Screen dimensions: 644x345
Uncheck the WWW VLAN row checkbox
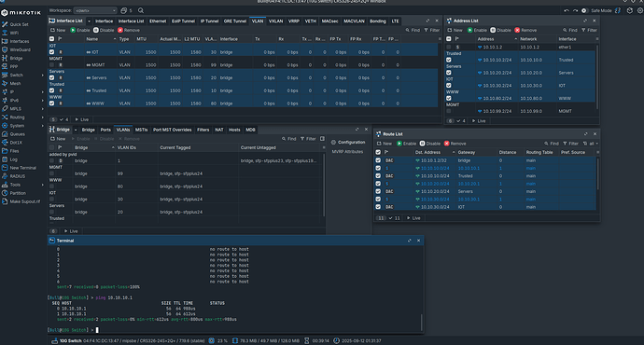click(51, 103)
